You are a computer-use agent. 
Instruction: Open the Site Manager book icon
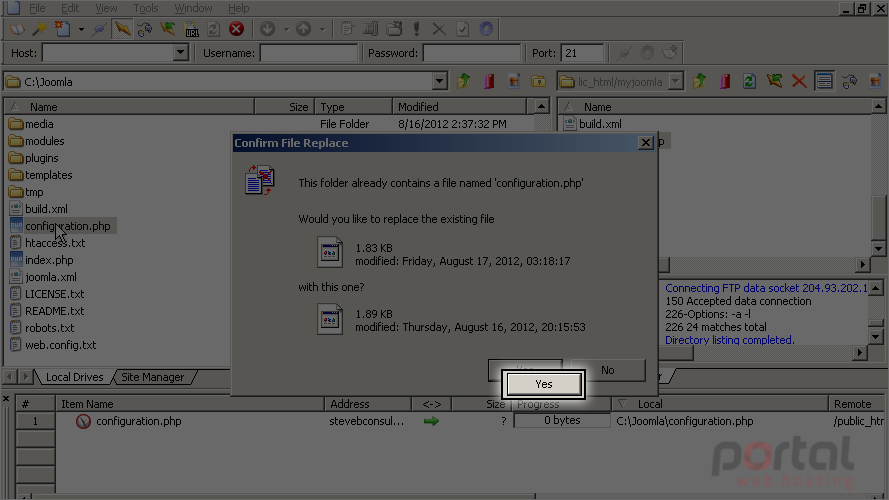tap(17, 29)
